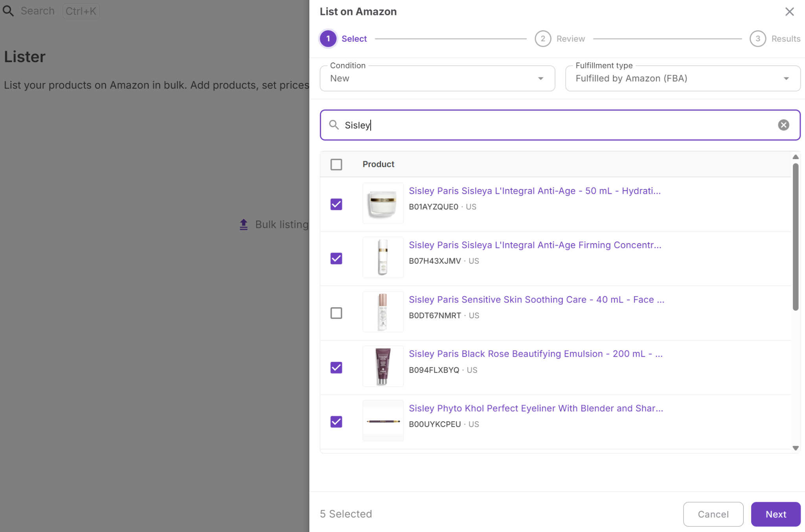Click the step 2 Review circle
Screen dimensions: 805x532
pos(542,39)
